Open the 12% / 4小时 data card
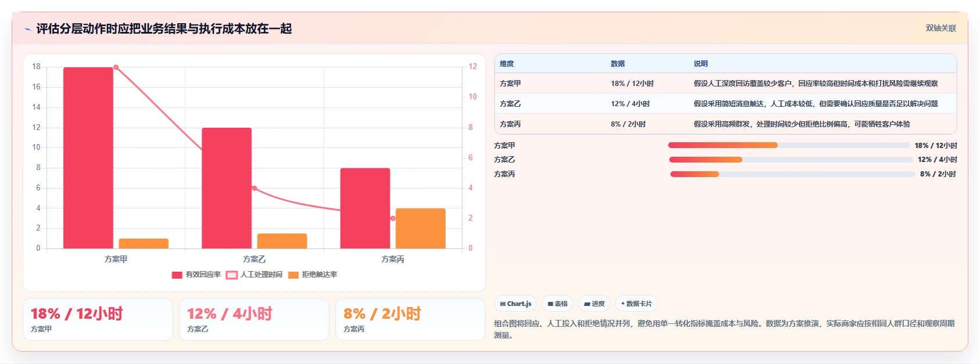The height and width of the screenshot is (364, 980). point(254,319)
